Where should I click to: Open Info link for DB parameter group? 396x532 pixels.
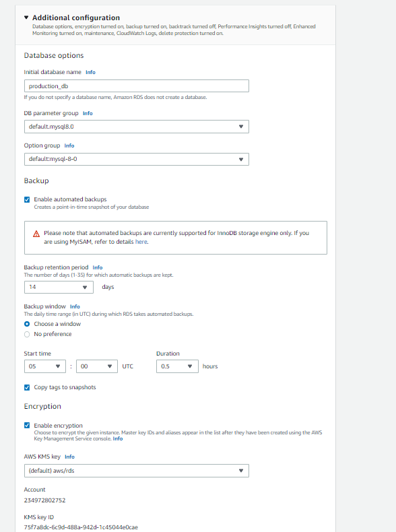(88, 113)
